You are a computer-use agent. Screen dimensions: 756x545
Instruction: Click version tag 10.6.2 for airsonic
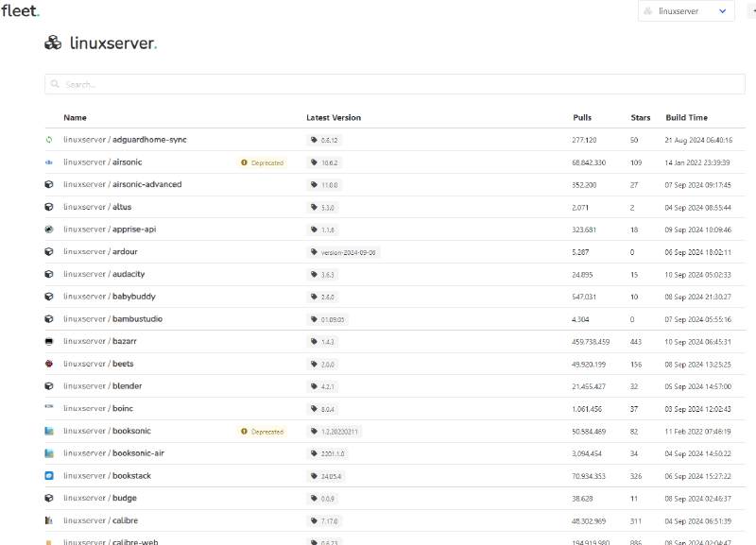pos(324,162)
